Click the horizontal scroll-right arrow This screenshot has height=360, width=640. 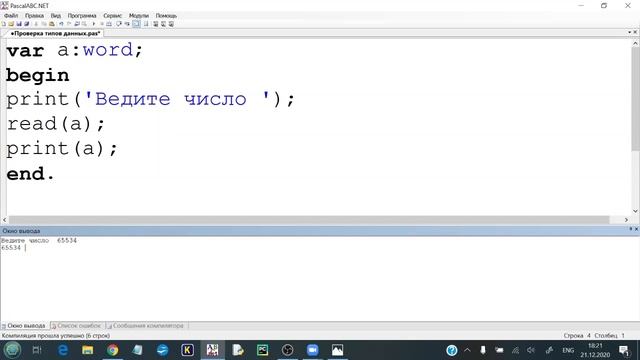pos(626,220)
